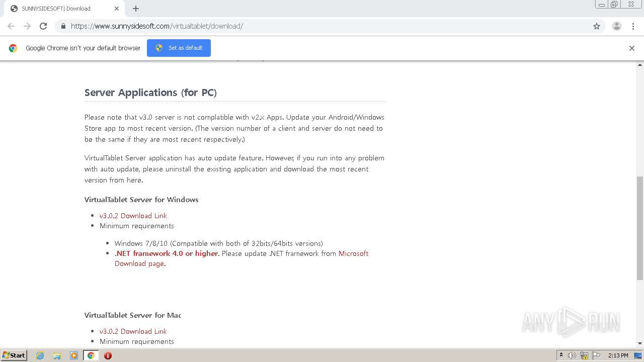Minimize the Chrome window

tap(602, 5)
